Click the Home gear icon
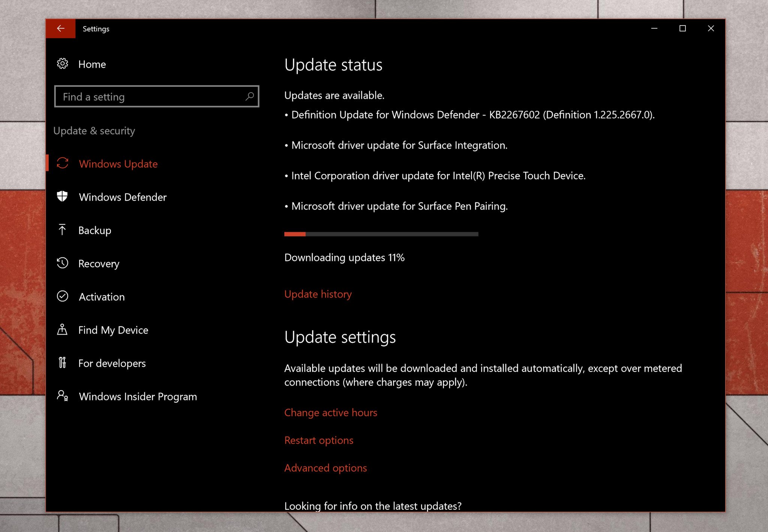The height and width of the screenshot is (532, 768). [63, 64]
